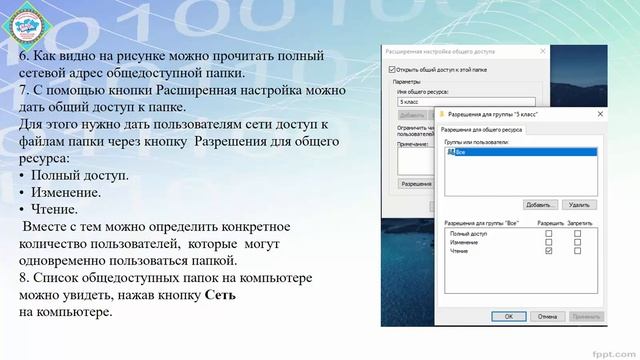Click the Отмена button

coord(547,316)
